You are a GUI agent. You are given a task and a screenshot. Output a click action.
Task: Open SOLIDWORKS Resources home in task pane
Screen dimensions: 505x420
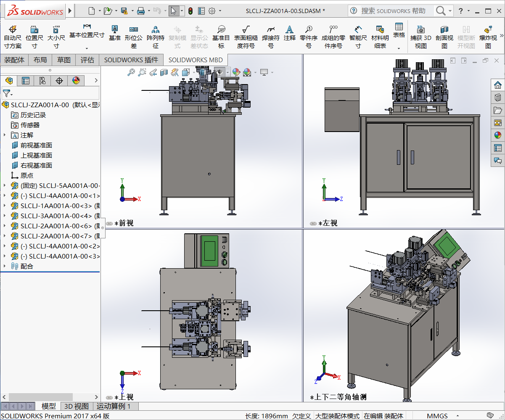point(498,85)
